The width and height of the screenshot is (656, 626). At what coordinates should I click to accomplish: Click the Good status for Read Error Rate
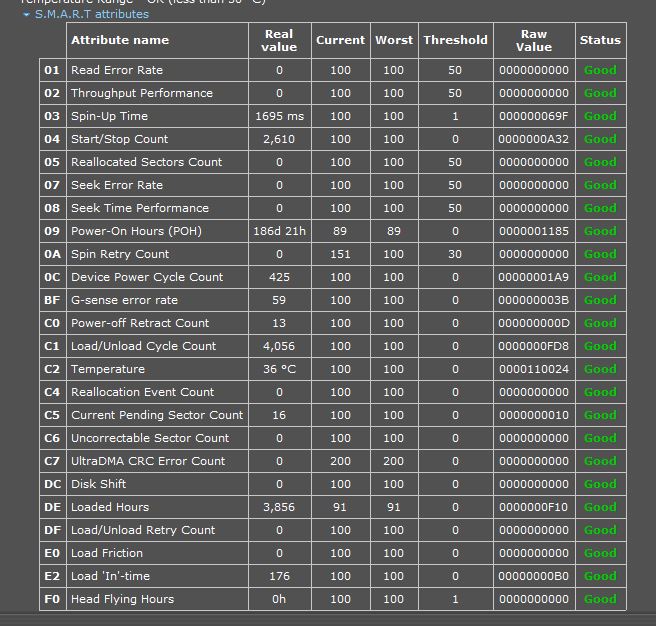coord(600,70)
